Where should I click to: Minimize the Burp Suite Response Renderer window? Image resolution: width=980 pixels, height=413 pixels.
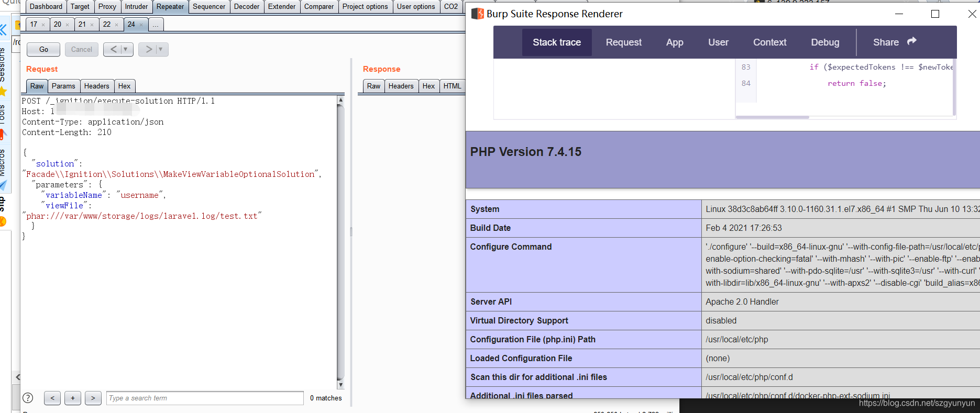(899, 14)
